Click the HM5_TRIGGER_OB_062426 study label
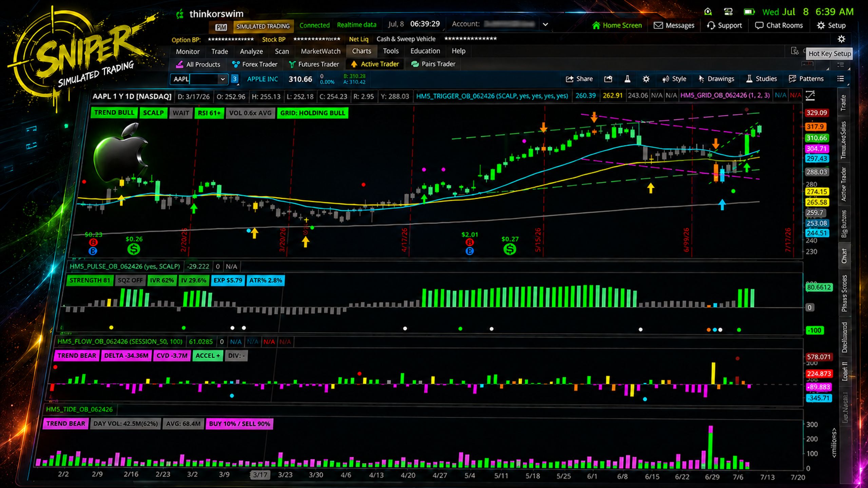Image resolution: width=868 pixels, height=488 pixels. pos(492,96)
